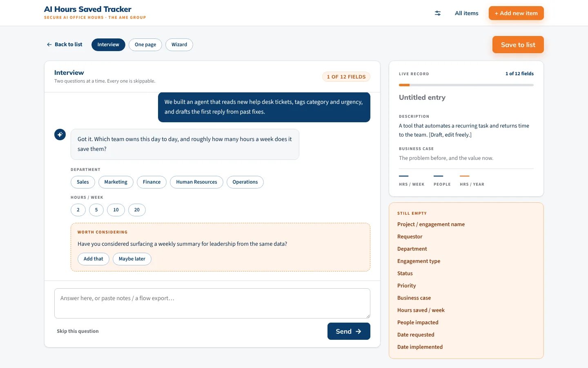Click Requestor in still empty list
Image resolution: width=588 pixels, height=368 pixels.
point(410,237)
